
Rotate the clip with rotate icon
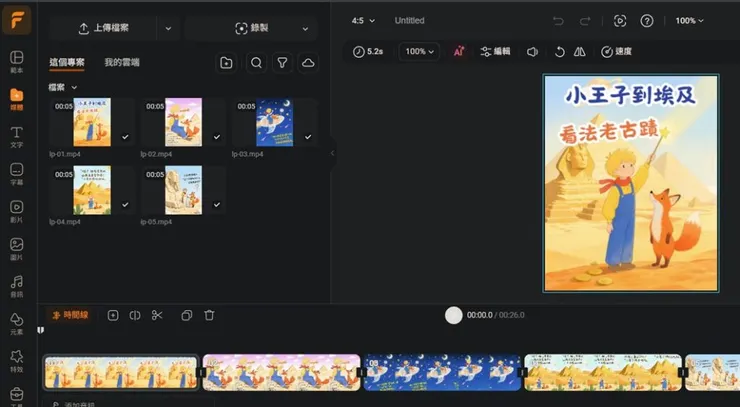(559, 52)
